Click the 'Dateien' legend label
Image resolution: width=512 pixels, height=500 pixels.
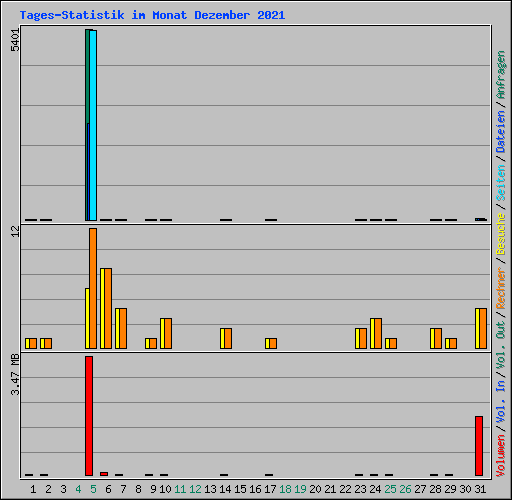click(501, 132)
